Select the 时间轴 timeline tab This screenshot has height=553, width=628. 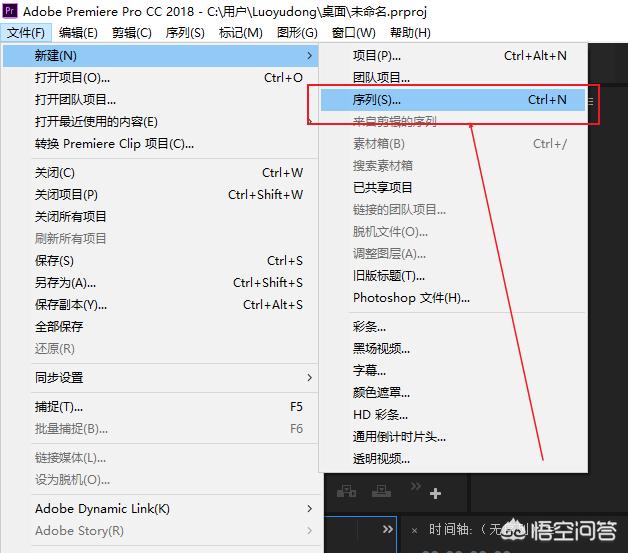(x=450, y=529)
